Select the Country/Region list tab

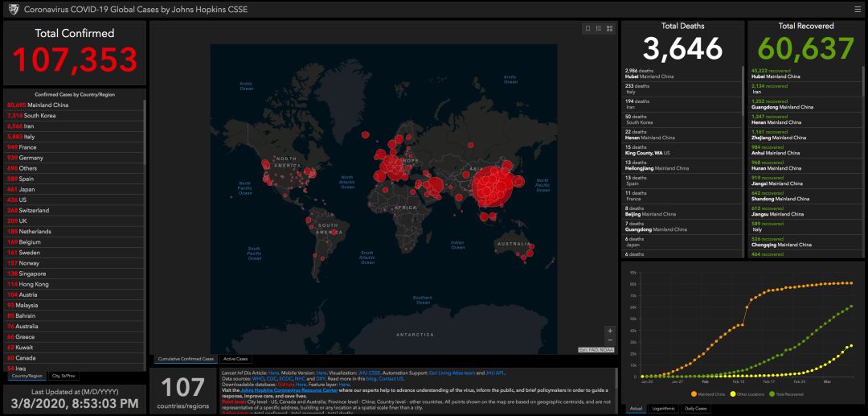[x=27, y=376]
